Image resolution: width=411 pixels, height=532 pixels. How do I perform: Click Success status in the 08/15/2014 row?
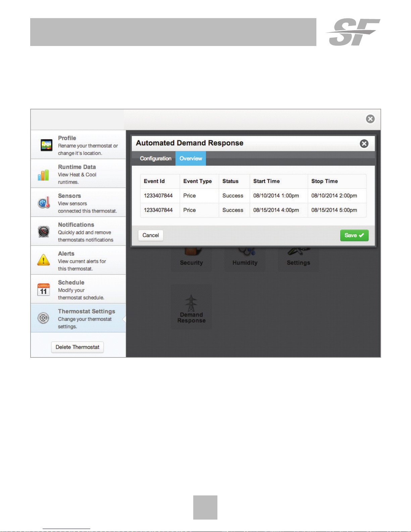[x=233, y=210]
